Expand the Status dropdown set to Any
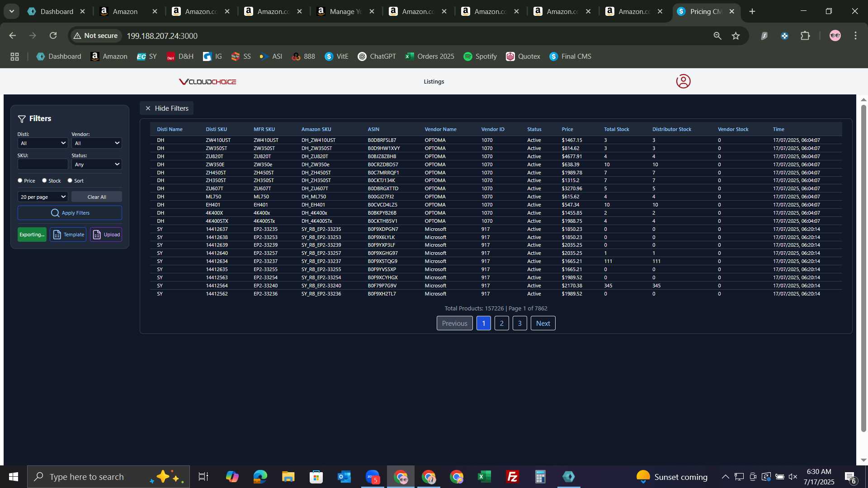 (97, 164)
